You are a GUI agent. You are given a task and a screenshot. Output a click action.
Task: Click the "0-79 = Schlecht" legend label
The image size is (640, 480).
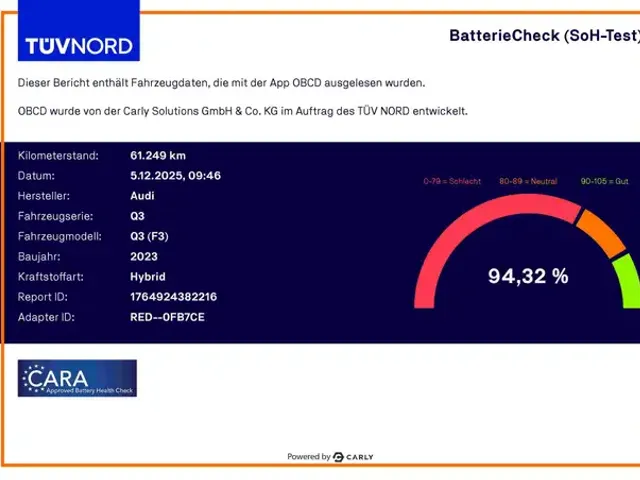(x=452, y=181)
